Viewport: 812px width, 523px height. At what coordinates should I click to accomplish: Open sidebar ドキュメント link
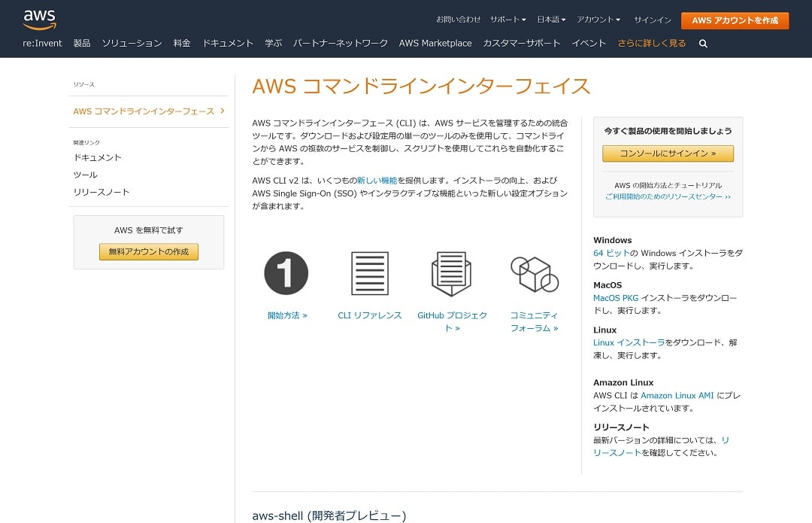pos(97,157)
